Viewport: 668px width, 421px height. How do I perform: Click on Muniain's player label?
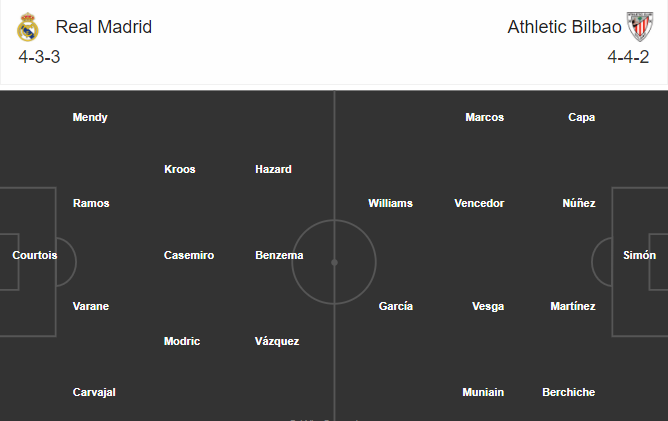tap(483, 392)
